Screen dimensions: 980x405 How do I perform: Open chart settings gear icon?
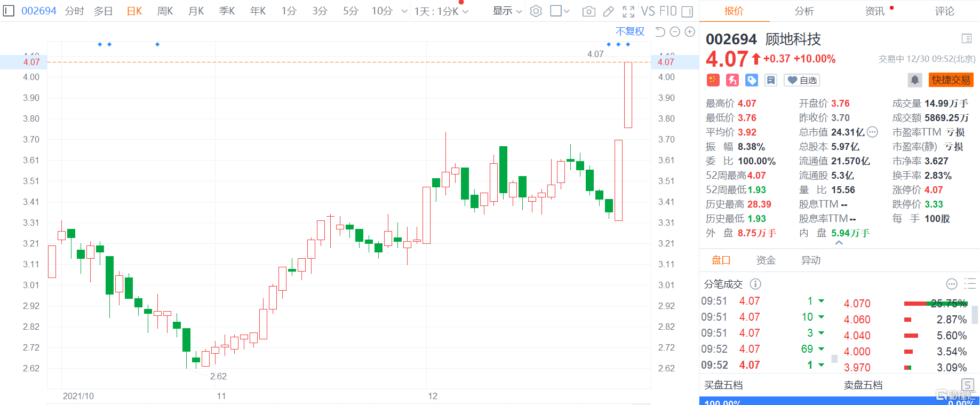click(536, 11)
